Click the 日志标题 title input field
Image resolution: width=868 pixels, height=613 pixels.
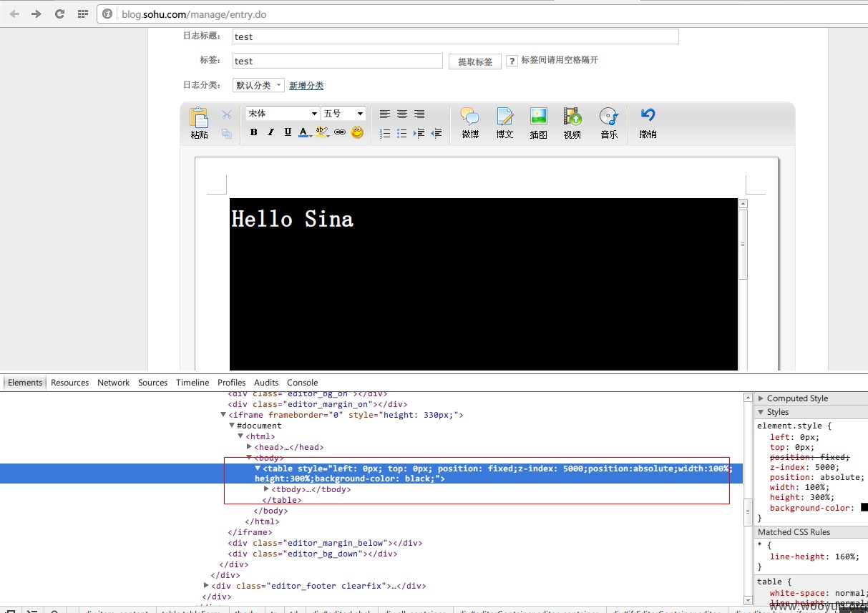click(454, 36)
